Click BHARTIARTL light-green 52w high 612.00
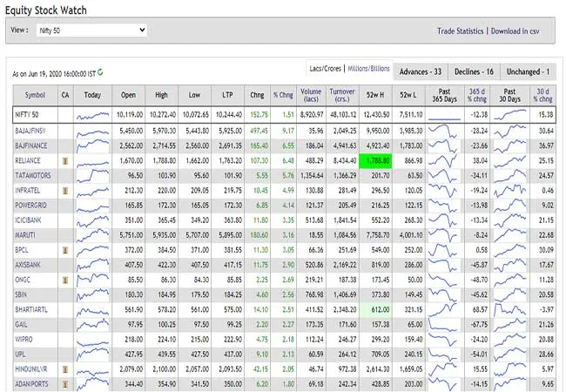This screenshot has height=392, width=566. coord(375,310)
